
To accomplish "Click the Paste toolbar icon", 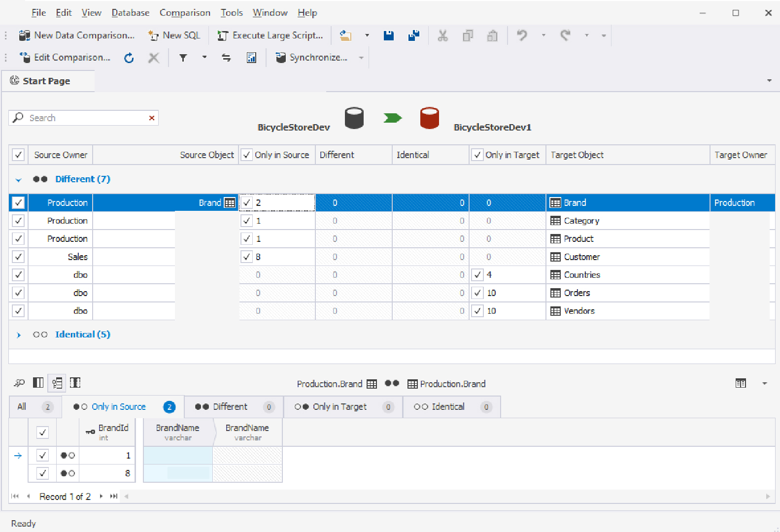I will [492, 35].
